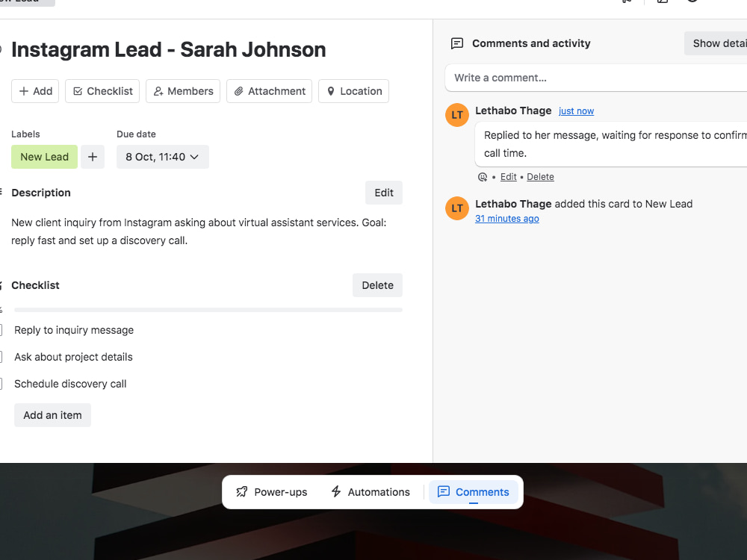Click the Add button with plus icon
747x560 pixels.
pyautogui.click(x=35, y=91)
